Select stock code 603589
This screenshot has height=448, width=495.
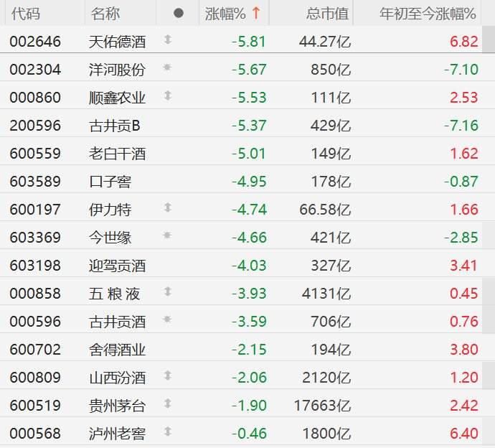[35, 182]
